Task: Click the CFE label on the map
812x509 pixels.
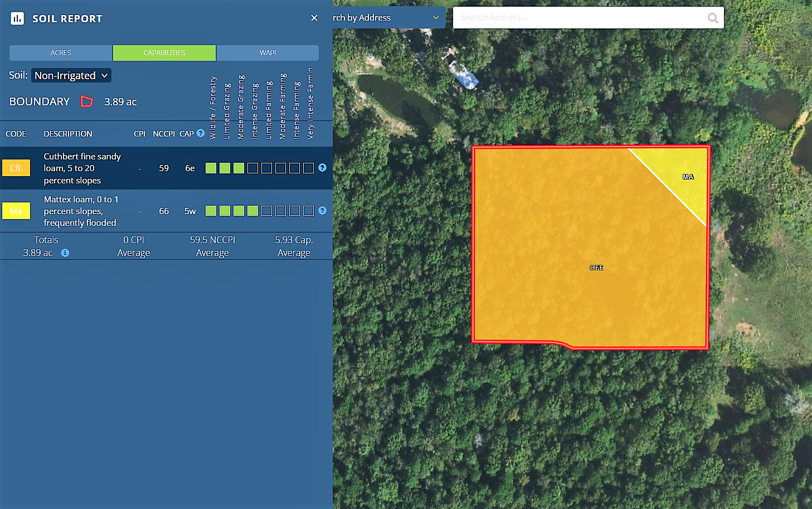Action: tap(596, 268)
